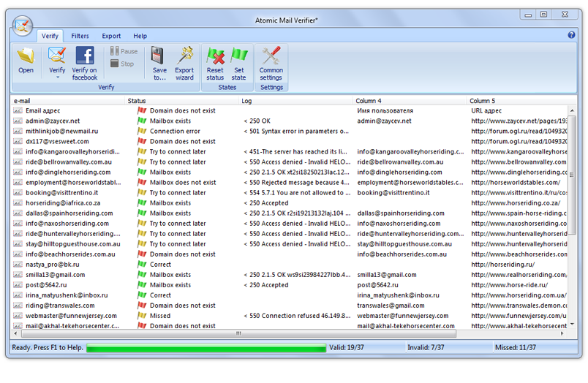Click the Set state green flag
The height and width of the screenshot is (383, 588).
pyautogui.click(x=239, y=56)
